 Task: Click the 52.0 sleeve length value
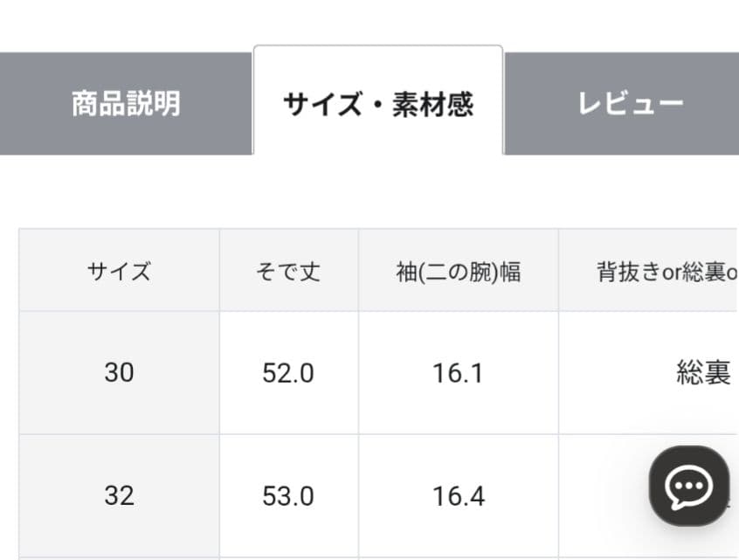coord(288,373)
